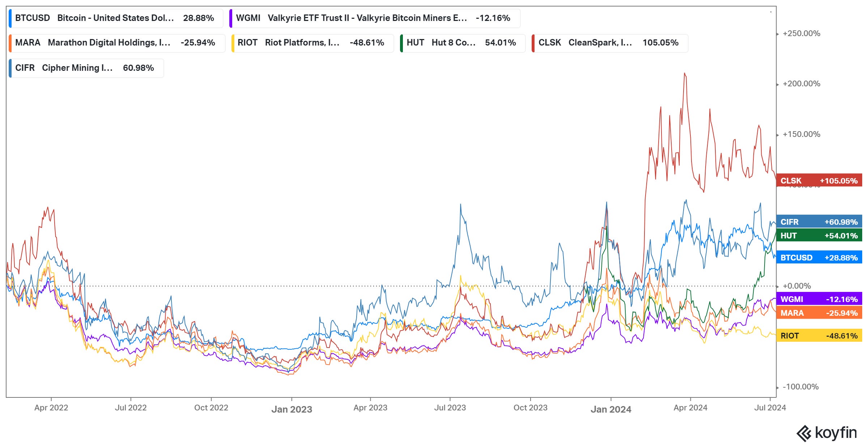Viewport: 868px width, 448px height.
Task: Click the Jan 2024 date axis marker
Action: 611,409
